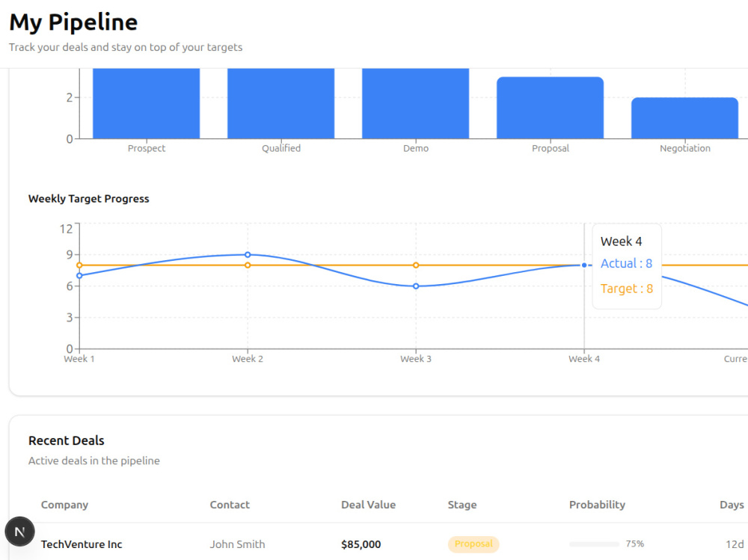Click the 'Actual : 8' tooltip text
Screen dimensions: 748x560
626,263
